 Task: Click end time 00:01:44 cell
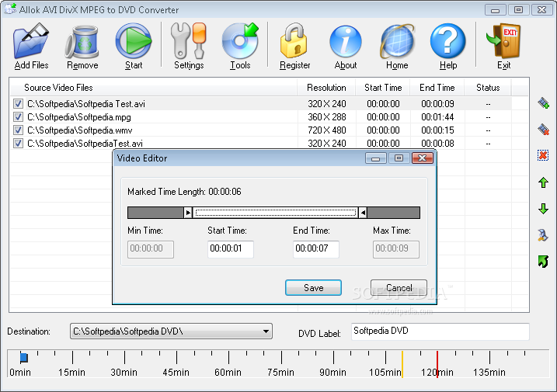coord(437,117)
